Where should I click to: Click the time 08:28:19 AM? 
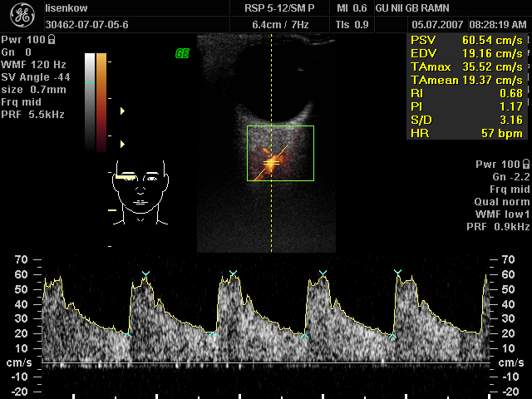498,25
